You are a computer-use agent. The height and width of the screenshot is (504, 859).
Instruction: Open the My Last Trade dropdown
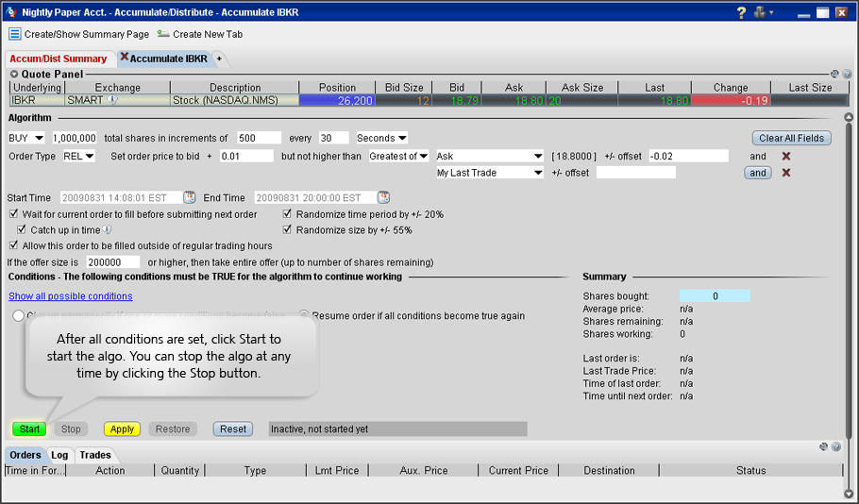click(489, 173)
